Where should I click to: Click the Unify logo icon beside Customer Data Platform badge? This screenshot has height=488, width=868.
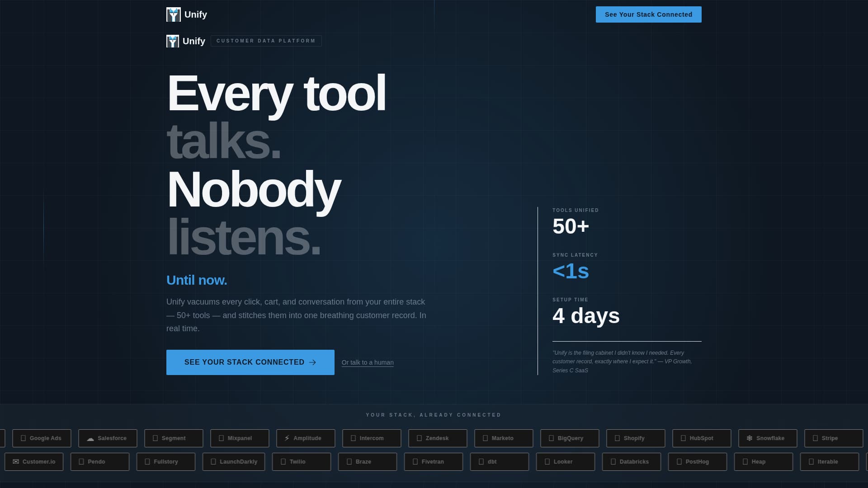[x=173, y=41]
